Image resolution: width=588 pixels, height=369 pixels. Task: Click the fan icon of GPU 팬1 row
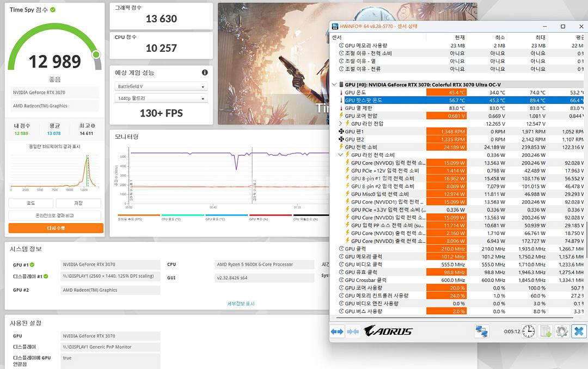341,132
